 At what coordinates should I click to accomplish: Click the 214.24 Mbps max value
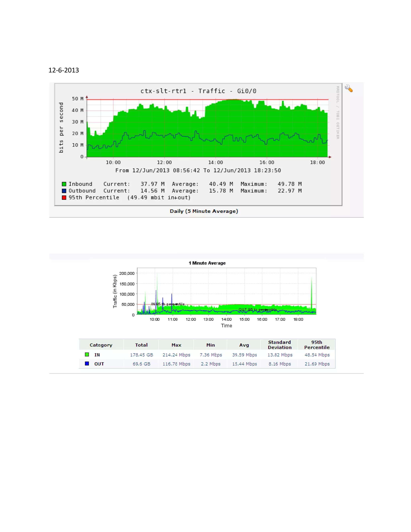(176, 355)
